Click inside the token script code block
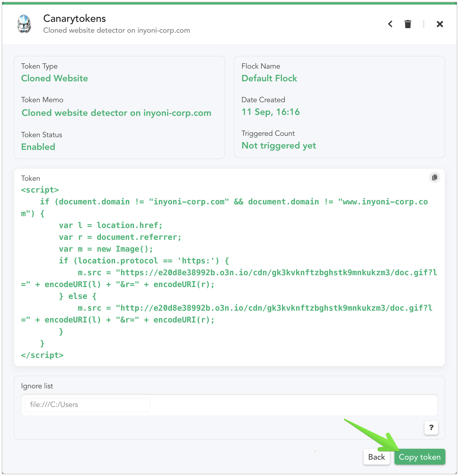 pyautogui.click(x=229, y=272)
